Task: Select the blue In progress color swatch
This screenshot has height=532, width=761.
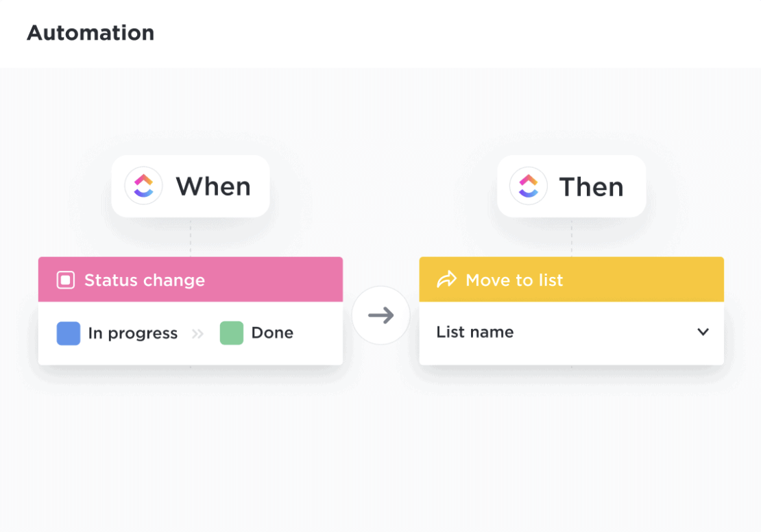Action: tap(69, 333)
